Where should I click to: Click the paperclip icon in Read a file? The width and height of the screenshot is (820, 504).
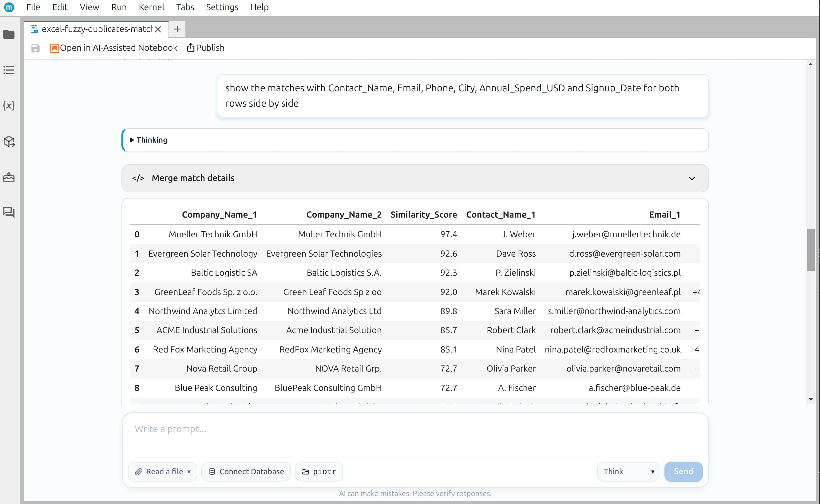coord(138,471)
